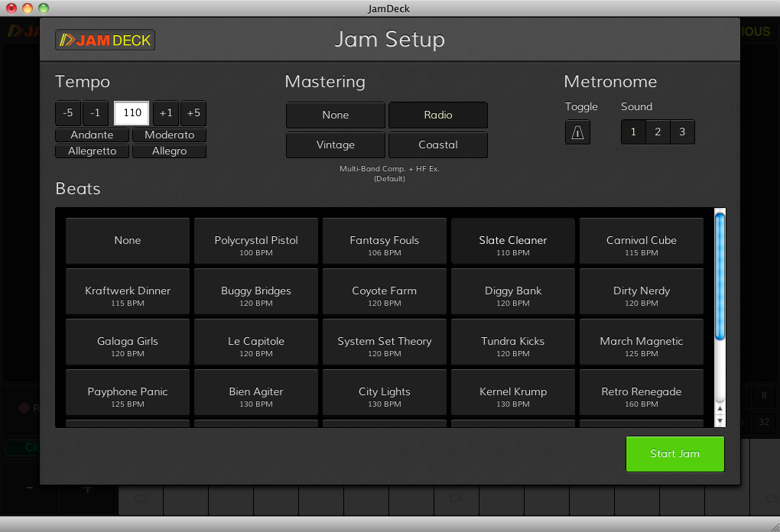Choose metronome sound 1
Screen dimensions: 780x532
tap(633, 131)
